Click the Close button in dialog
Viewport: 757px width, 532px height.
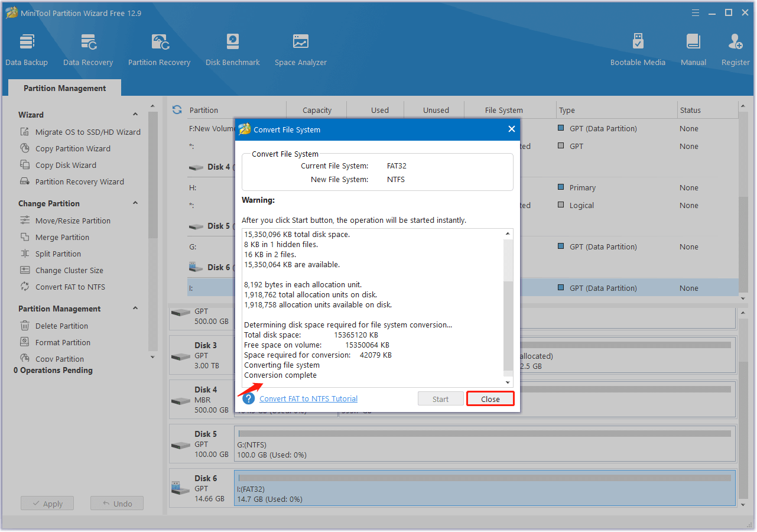[490, 399]
